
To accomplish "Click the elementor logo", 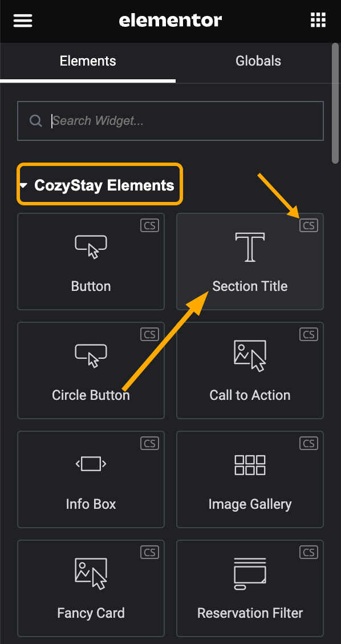I will click(170, 21).
